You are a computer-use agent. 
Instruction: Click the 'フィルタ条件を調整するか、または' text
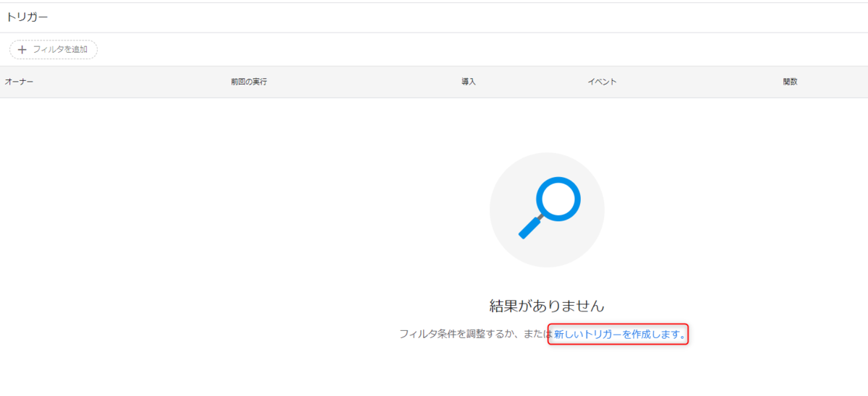click(476, 334)
